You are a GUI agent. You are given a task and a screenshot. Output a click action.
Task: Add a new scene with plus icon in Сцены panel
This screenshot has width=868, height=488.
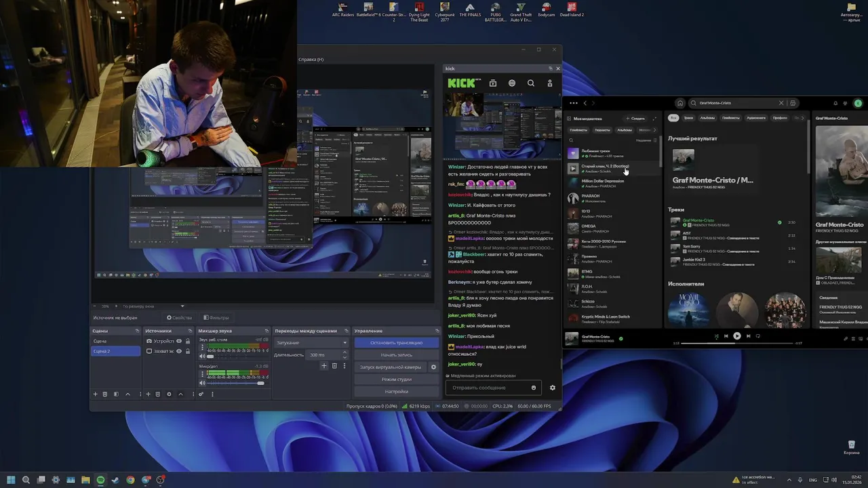coord(95,394)
